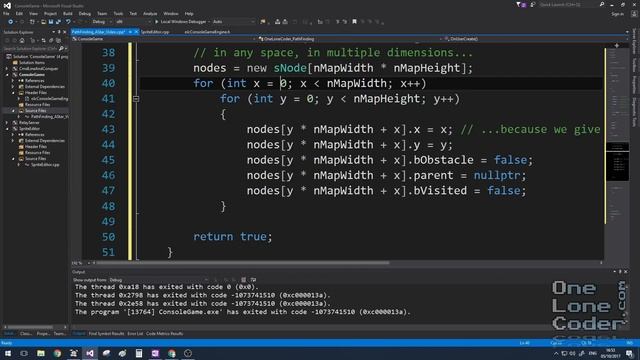Collapse the for-loop code outline marker

(x=136, y=99)
